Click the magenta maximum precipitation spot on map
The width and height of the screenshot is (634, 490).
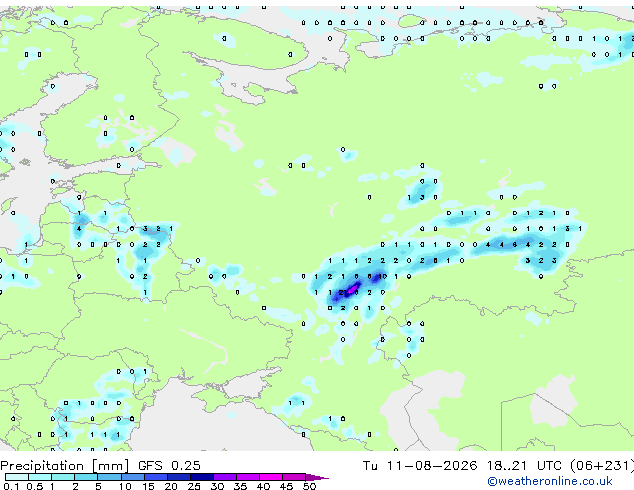click(353, 289)
